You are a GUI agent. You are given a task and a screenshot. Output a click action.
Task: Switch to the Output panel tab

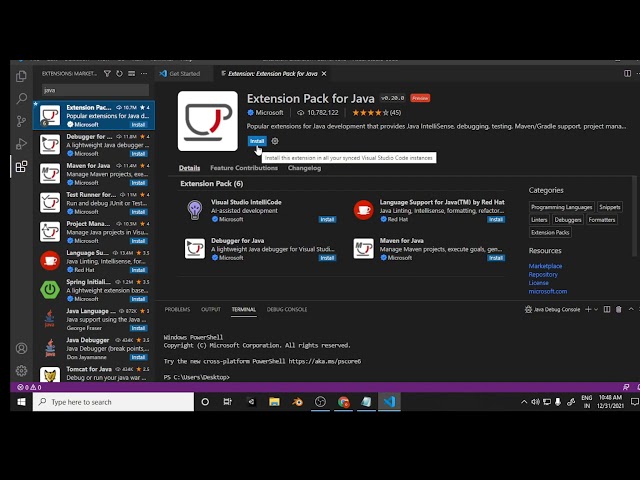coord(211,309)
